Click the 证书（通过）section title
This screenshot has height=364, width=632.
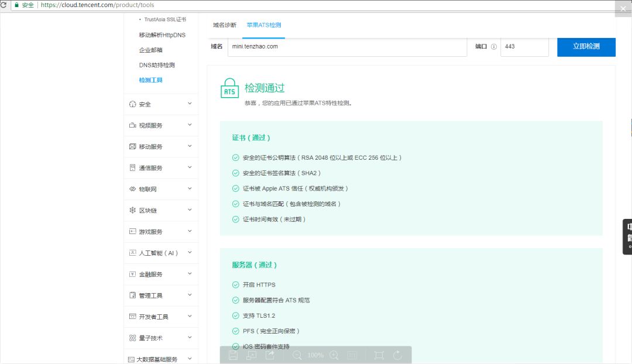[x=251, y=138]
